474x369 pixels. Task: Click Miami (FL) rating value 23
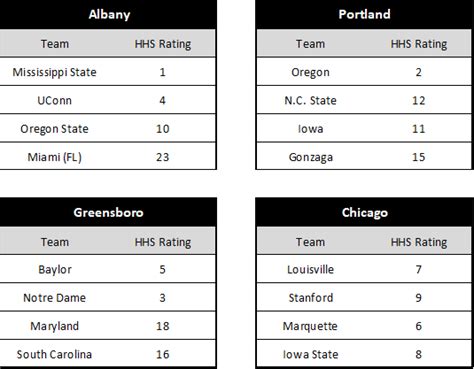click(x=163, y=157)
